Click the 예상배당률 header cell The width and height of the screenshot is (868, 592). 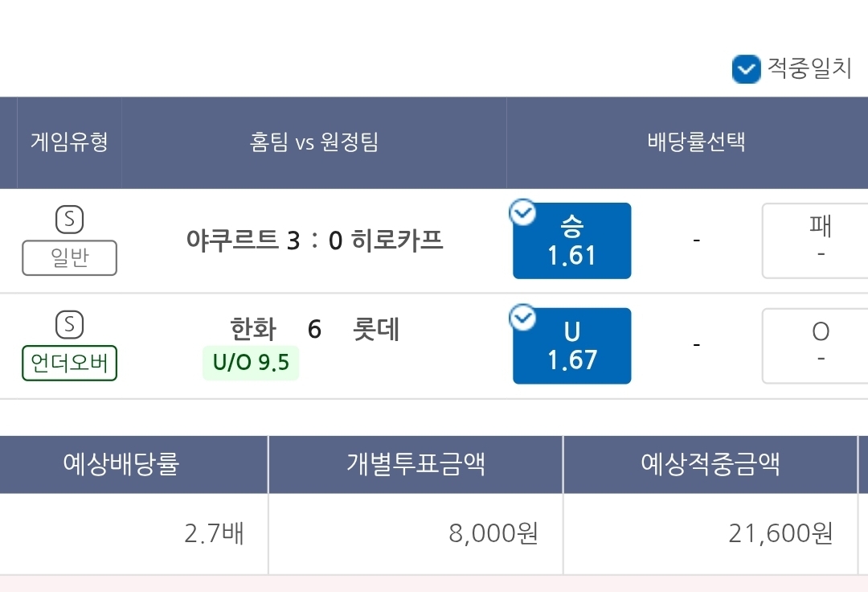[x=121, y=464]
